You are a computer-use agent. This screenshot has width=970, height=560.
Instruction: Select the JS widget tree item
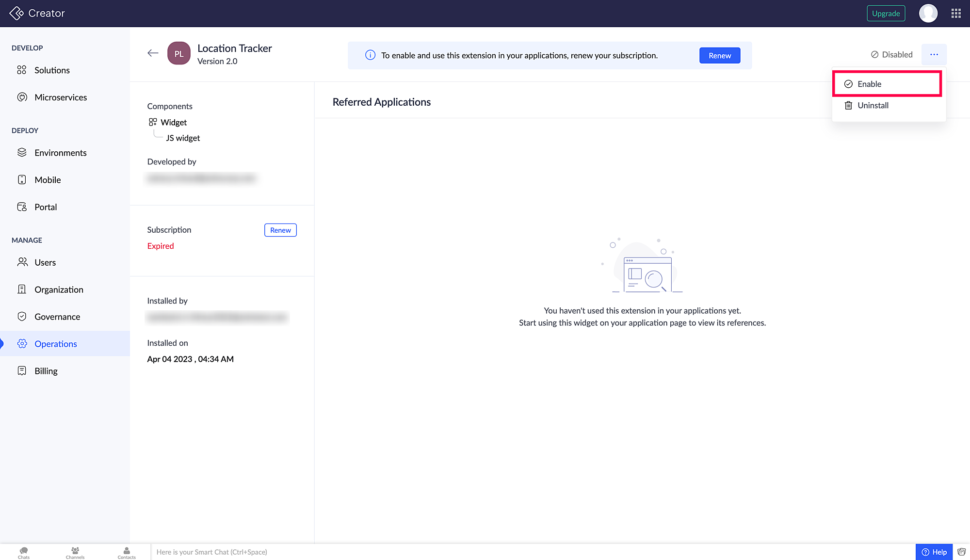click(x=183, y=138)
